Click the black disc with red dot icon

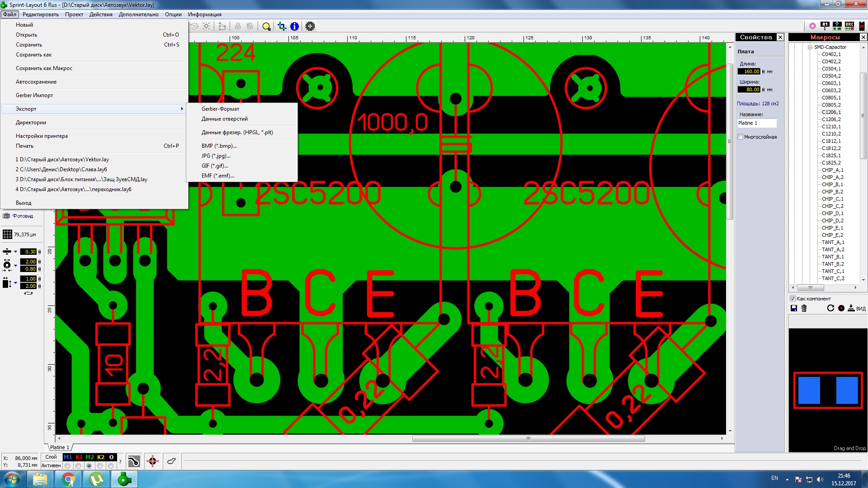(x=841, y=308)
